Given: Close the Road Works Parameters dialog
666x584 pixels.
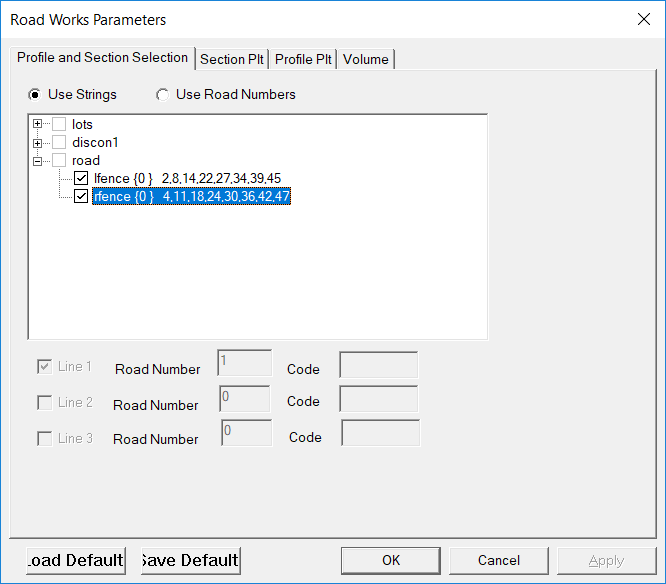Looking at the screenshot, I should point(642,19).
